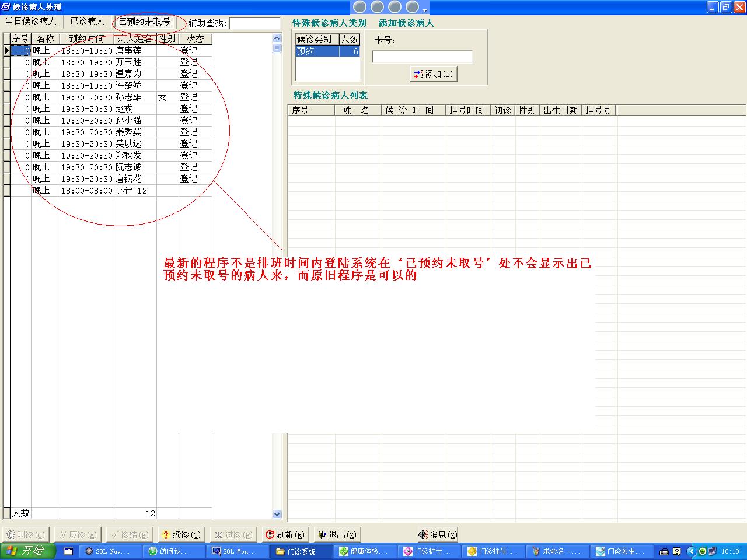
Task: Open the 消息(X) message button
Action: 438,534
